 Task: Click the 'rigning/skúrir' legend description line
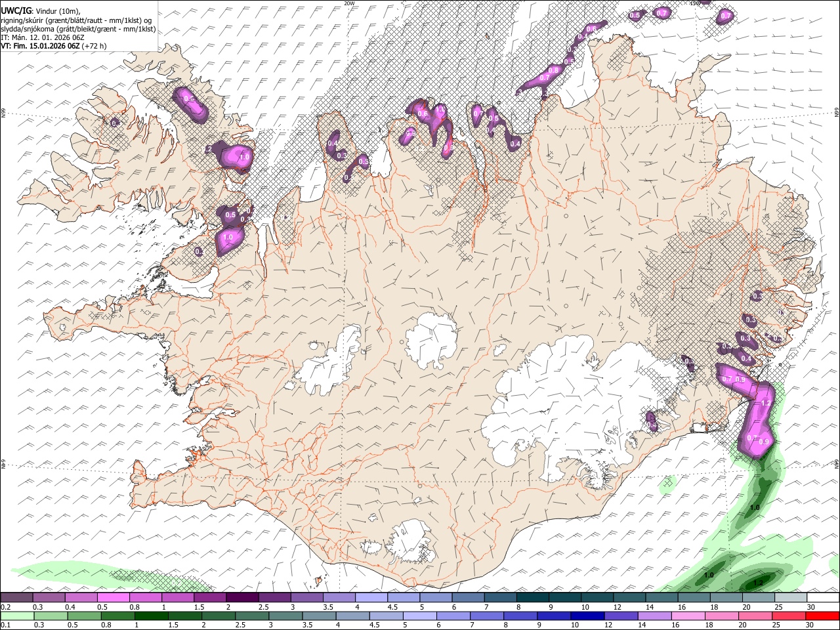[x=76, y=20]
